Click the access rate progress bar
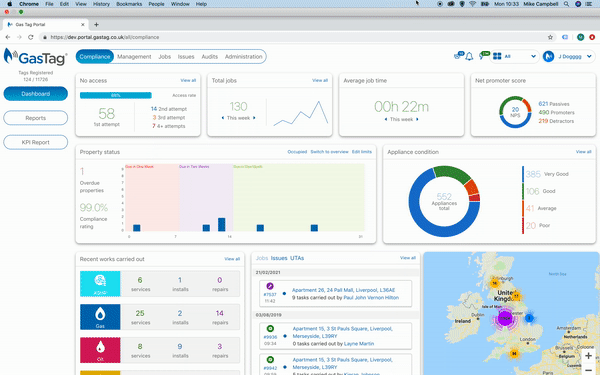The image size is (600, 375). click(x=116, y=95)
